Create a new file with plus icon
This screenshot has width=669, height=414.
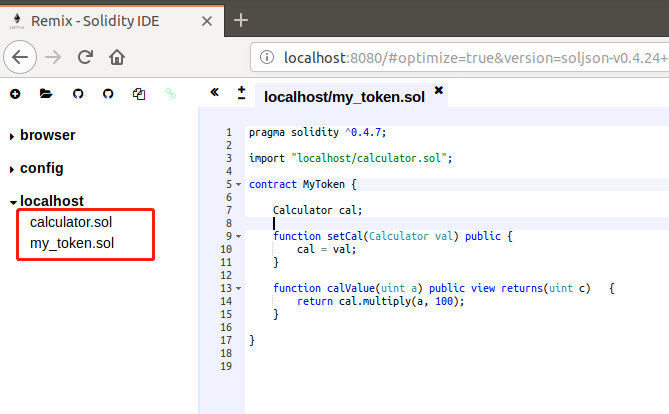[x=15, y=94]
